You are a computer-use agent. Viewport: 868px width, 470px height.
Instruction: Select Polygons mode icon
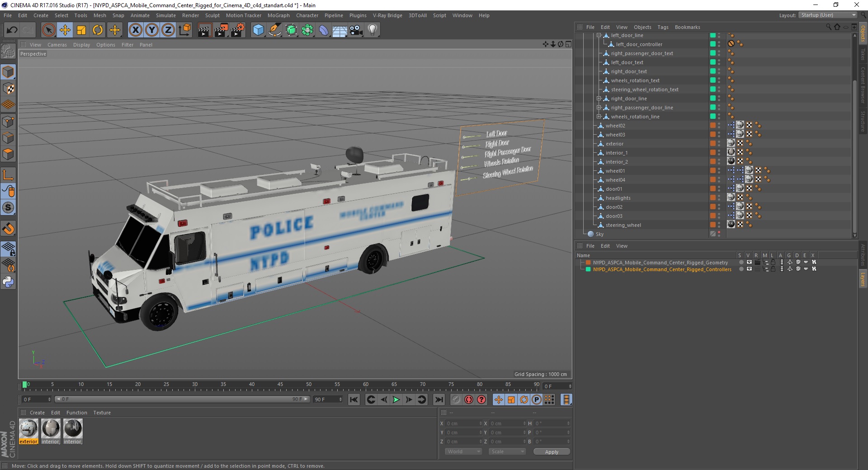click(8, 155)
